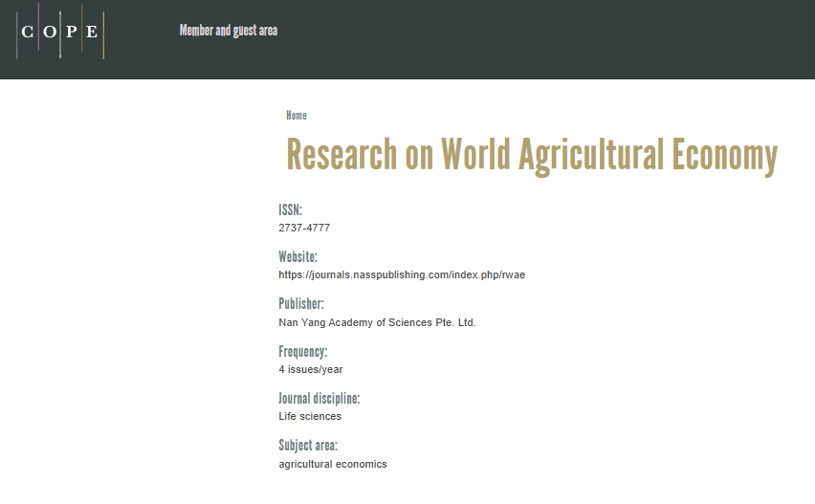Screen dimensions: 815x504
Task: Click the journal website URL text
Action: pyautogui.click(x=402, y=274)
